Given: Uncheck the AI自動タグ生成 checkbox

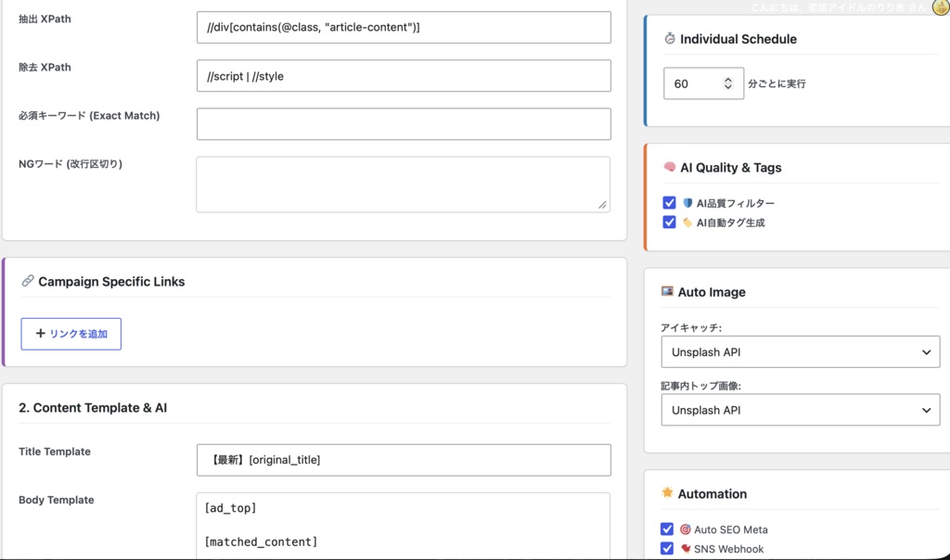Looking at the screenshot, I should click(669, 223).
